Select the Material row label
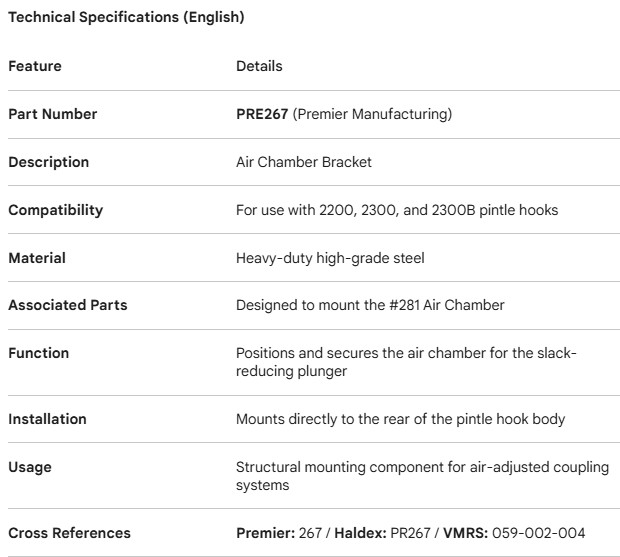620x557 pixels. click(x=37, y=258)
